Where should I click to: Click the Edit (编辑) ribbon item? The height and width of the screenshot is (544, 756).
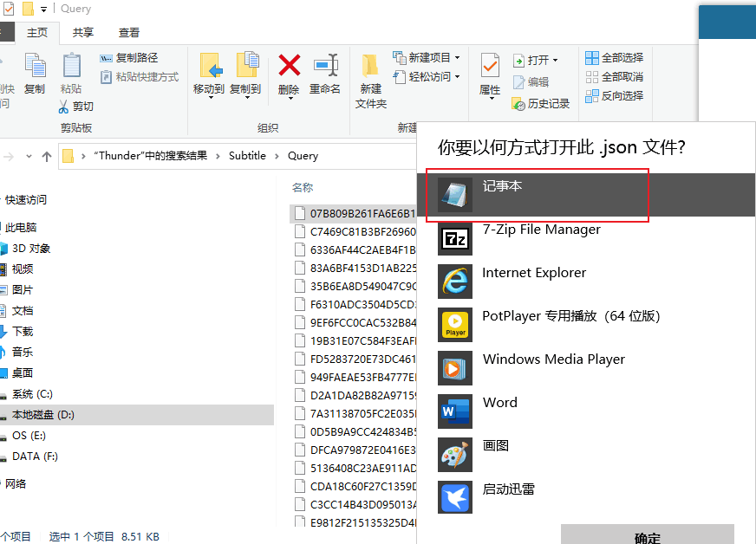click(531, 82)
